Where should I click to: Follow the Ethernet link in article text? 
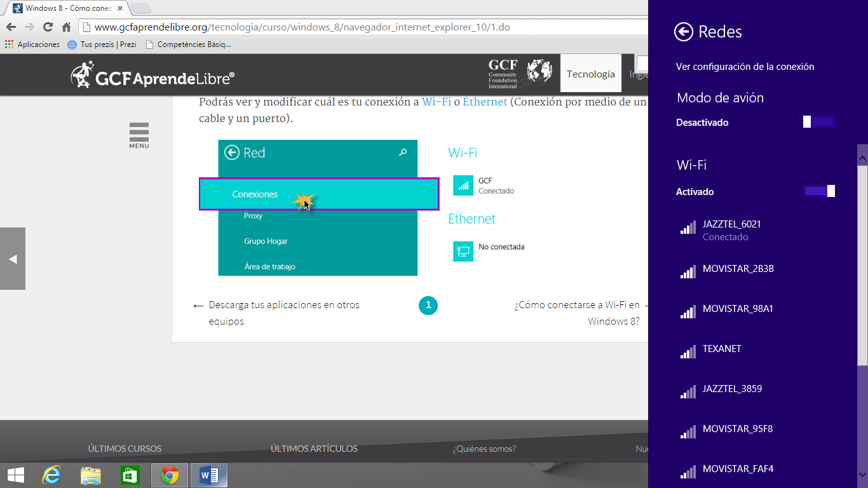(485, 102)
